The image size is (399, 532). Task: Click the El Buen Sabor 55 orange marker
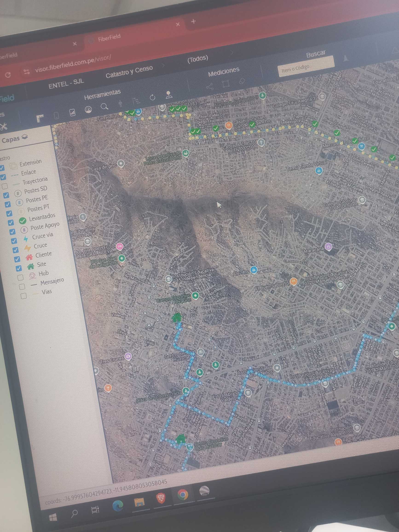point(293,281)
